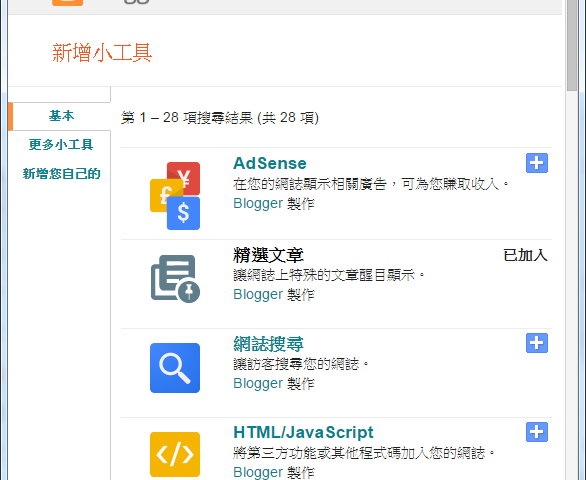Viewport: 586px width, 480px height.
Task: Click the HTML/JavaScript code icon
Action: tap(175, 455)
